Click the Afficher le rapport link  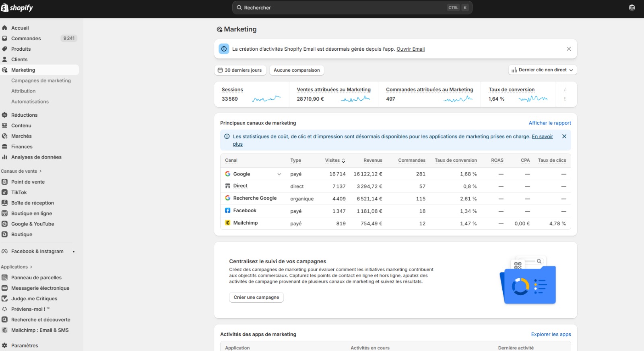(x=550, y=123)
